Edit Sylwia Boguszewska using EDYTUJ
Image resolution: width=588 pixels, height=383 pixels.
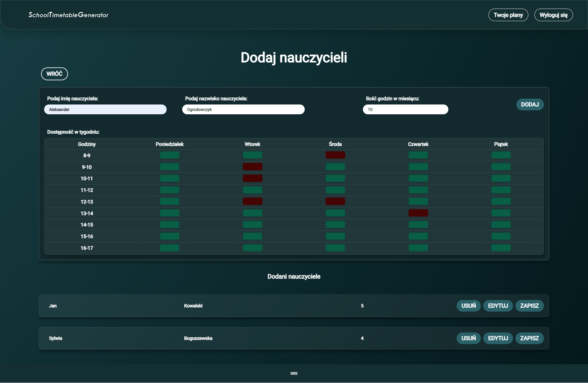[498, 338]
